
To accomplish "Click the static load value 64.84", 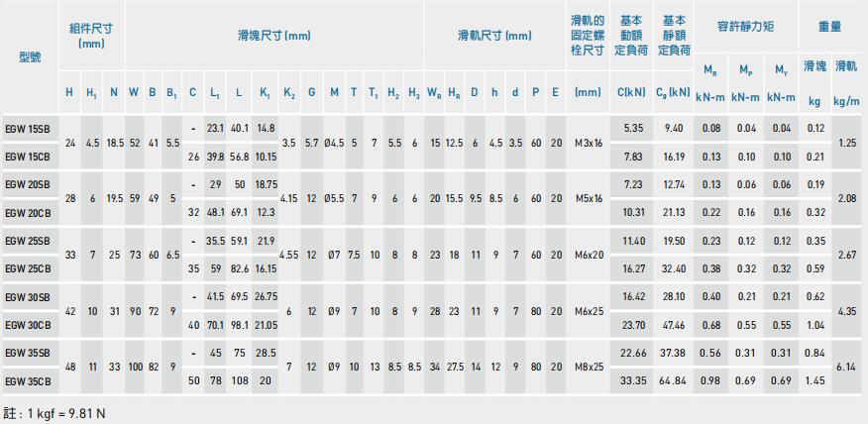I will [673, 379].
